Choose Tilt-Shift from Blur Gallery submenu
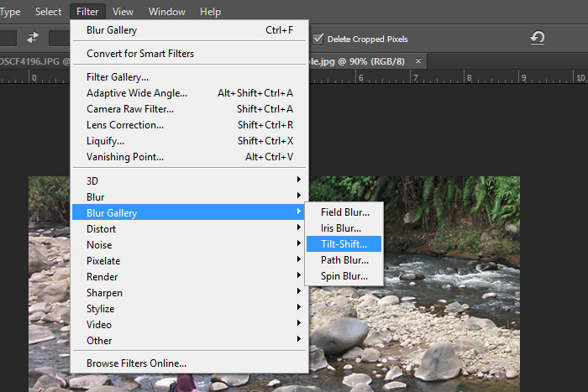Image resolution: width=588 pixels, height=392 pixels. [x=344, y=244]
